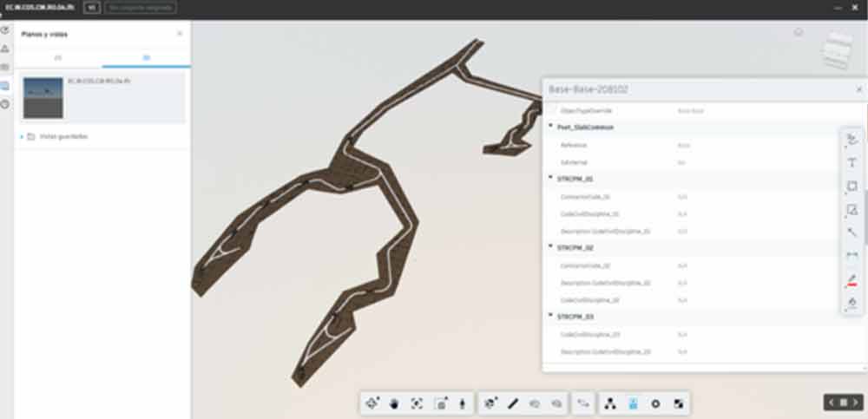Click the Fit to view icon
Image resolution: width=868 pixels, height=419 pixels.
coord(417,403)
